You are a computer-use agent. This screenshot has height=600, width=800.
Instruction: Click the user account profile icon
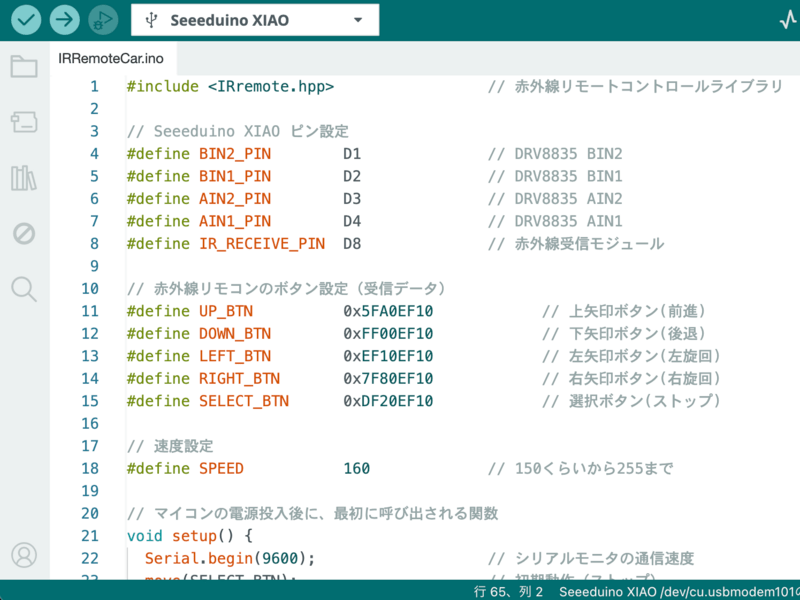pos(24,554)
